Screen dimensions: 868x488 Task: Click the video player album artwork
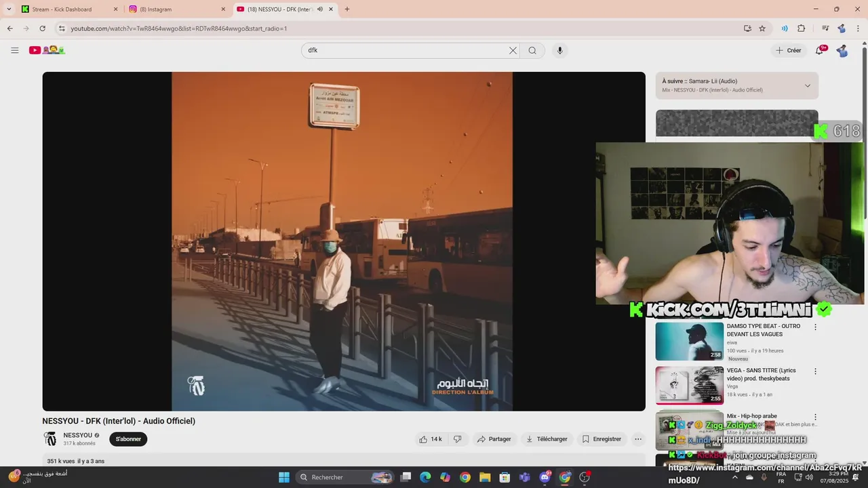pos(342,241)
